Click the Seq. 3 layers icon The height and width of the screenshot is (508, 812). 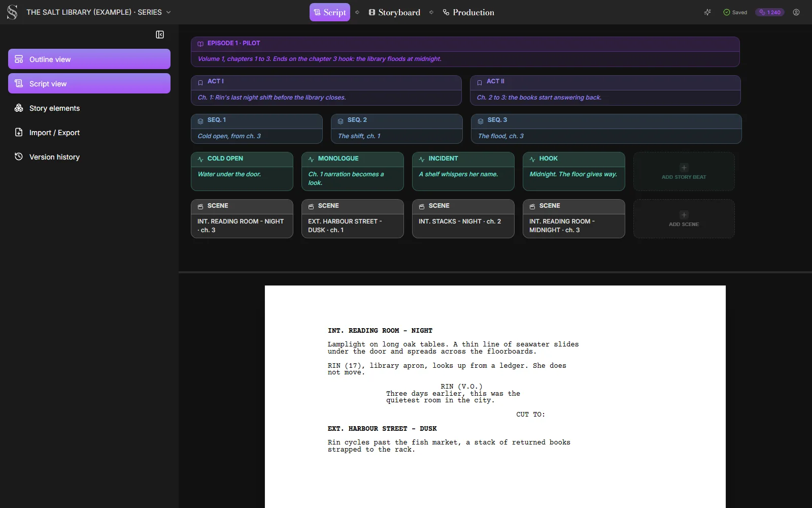[481, 120]
